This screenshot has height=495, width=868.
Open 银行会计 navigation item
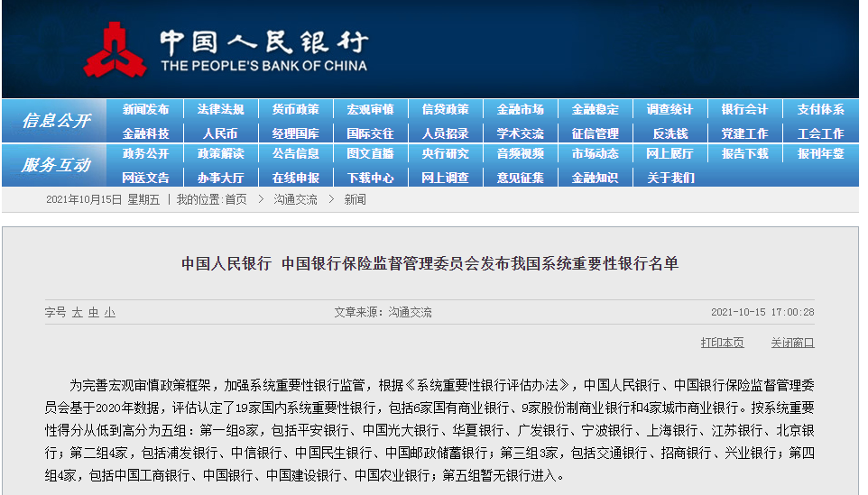(x=744, y=109)
